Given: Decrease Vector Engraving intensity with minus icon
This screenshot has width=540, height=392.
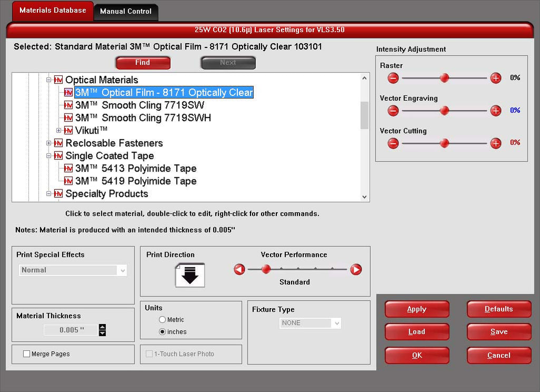Looking at the screenshot, I should tap(393, 111).
